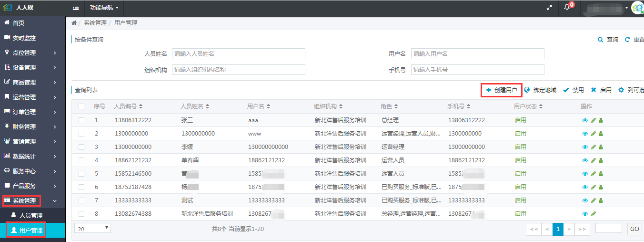Expand the 点位管理 sidebar chevron
Image resolution: width=644 pixels, height=242 pixels.
pos(55,53)
